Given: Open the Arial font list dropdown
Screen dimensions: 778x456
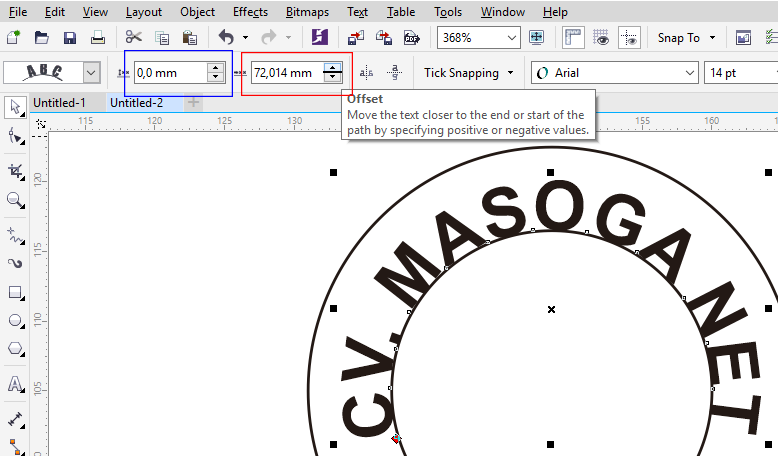Looking at the screenshot, I should [x=689, y=73].
